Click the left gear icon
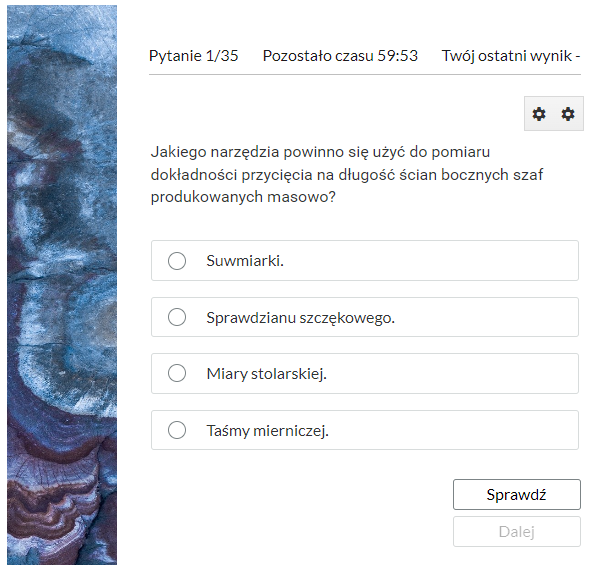Image resolution: width=605 pixels, height=565 pixels. pos(539,114)
